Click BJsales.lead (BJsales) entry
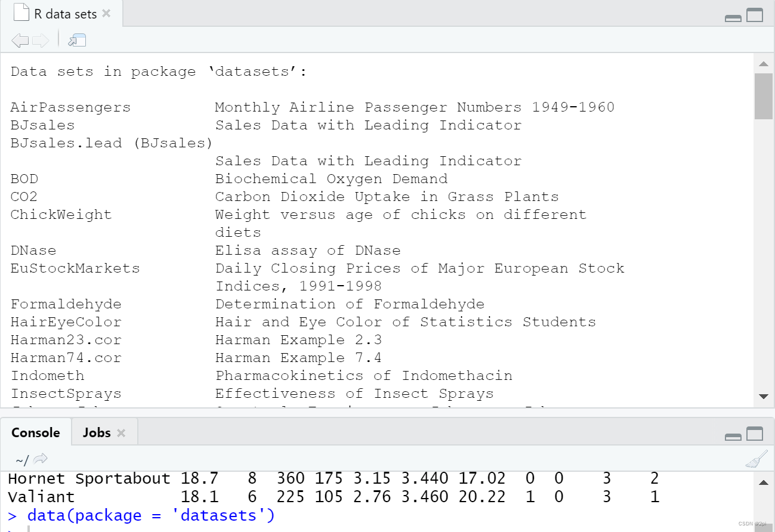Image resolution: width=775 pixels, height=532 pixels. 112,143
